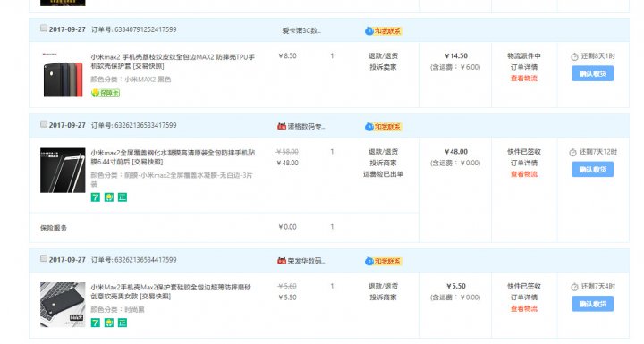Confirm receipt for the ¥5.50 order

(593, 304)
